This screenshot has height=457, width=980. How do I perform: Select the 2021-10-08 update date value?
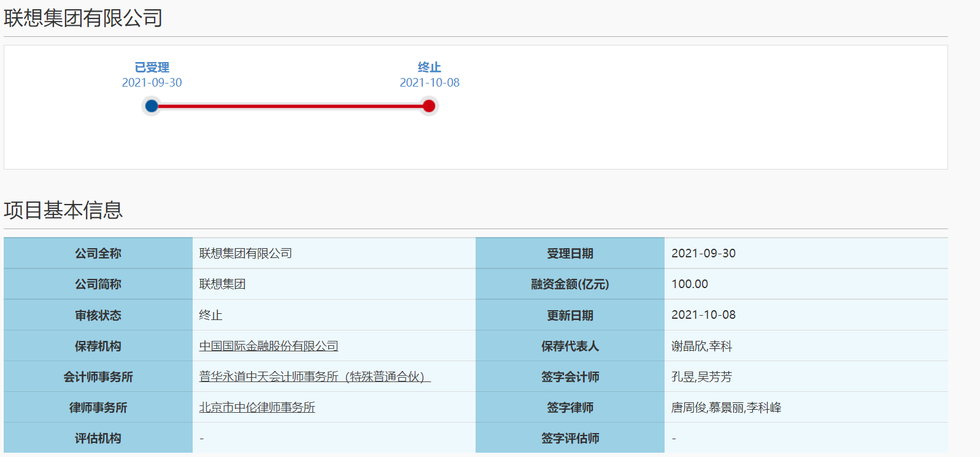(703, 314)
